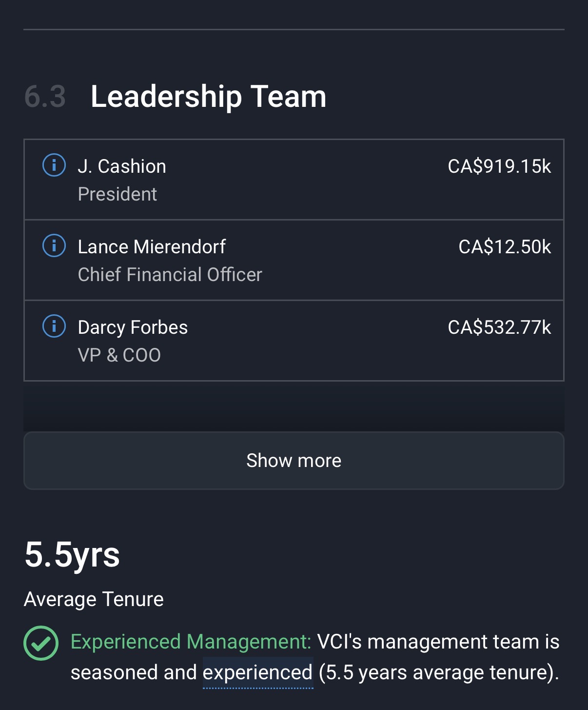Open info icon beside J. Cashion
Screen dimensions: 588x710
click(x=54, y=165)
